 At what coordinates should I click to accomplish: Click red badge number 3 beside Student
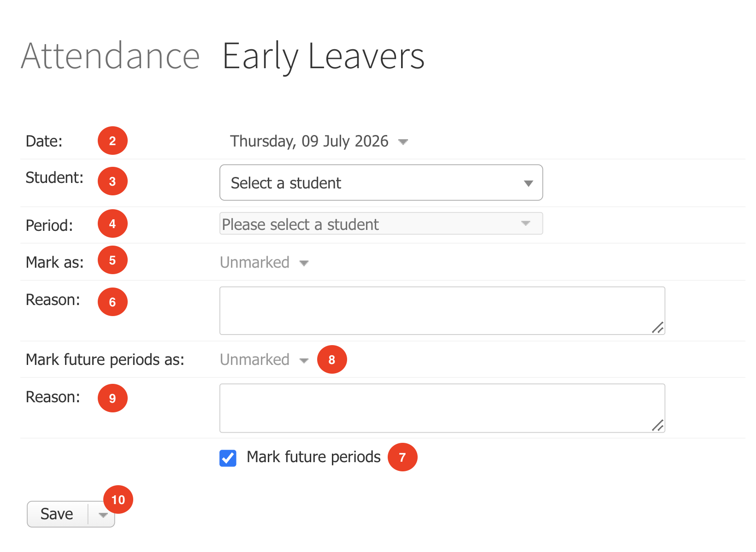(x=112, y=181)
